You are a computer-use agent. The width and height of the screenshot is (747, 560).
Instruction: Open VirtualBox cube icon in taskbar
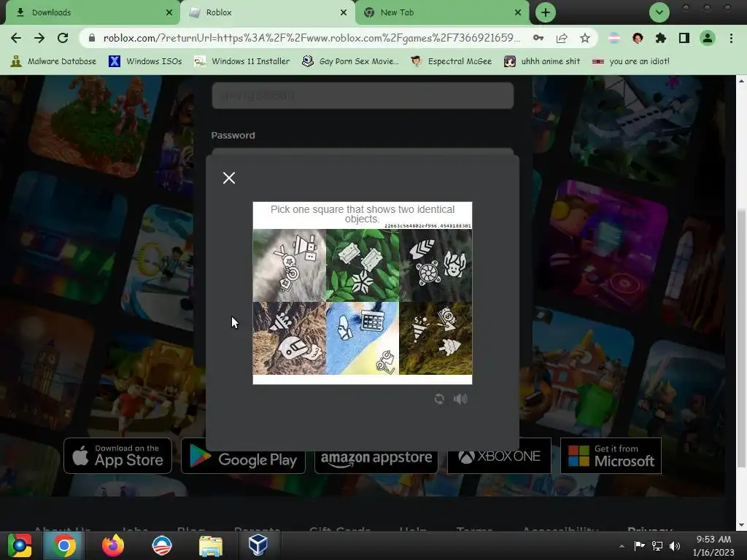click(x=258, y=545)
